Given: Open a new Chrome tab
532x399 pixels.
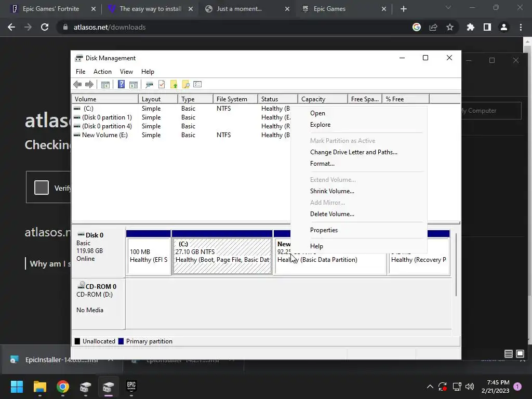Looking at the screenshot, I should (403, 9).
